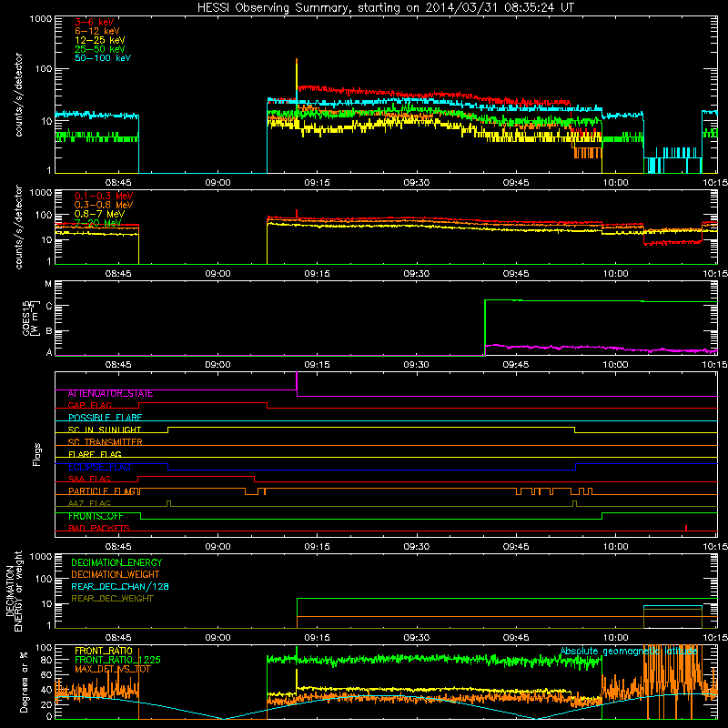Click the GAP_FLAG label
The height and width of the screenshot is (728, 728).
point(89,405)
